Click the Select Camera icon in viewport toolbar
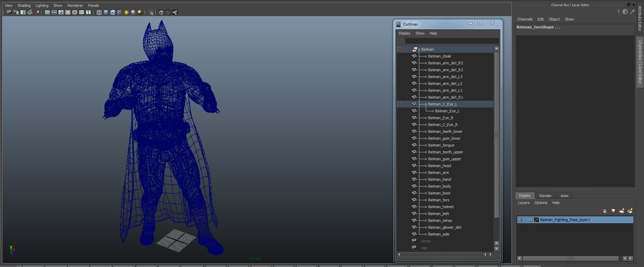Viewport: 644px width, 267px height. 9,12
